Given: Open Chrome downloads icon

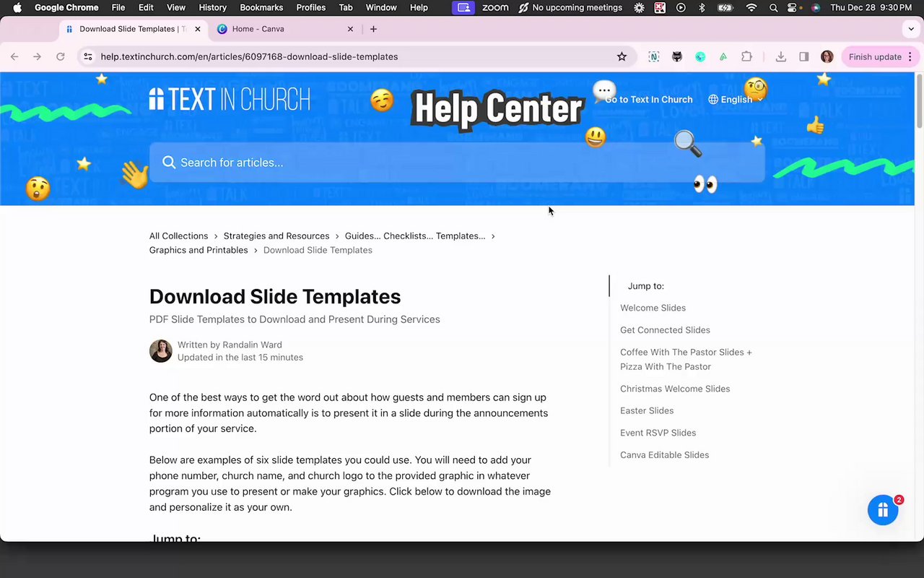Looking at the screenshot, I should point(780,56).
